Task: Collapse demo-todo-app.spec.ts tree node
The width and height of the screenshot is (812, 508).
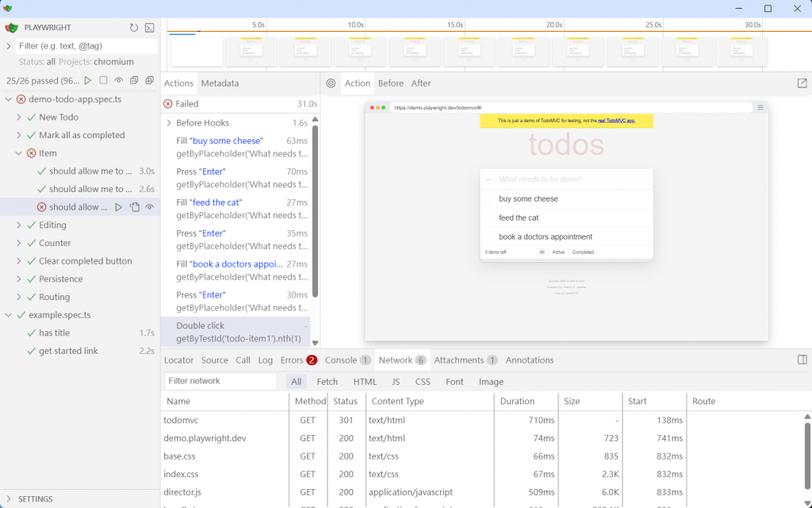Action: pyautogui.click(x=8, y=99)
